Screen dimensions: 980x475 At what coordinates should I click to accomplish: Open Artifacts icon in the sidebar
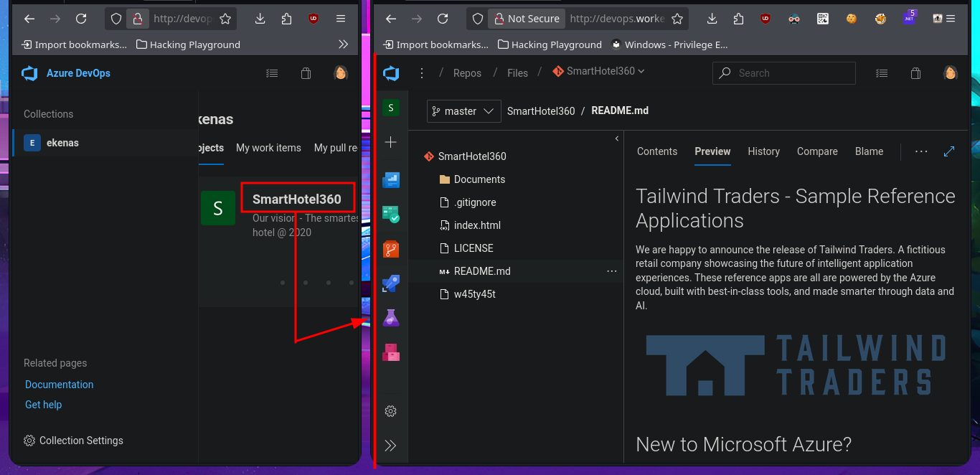pyautogui.click(x=390, y=352)
